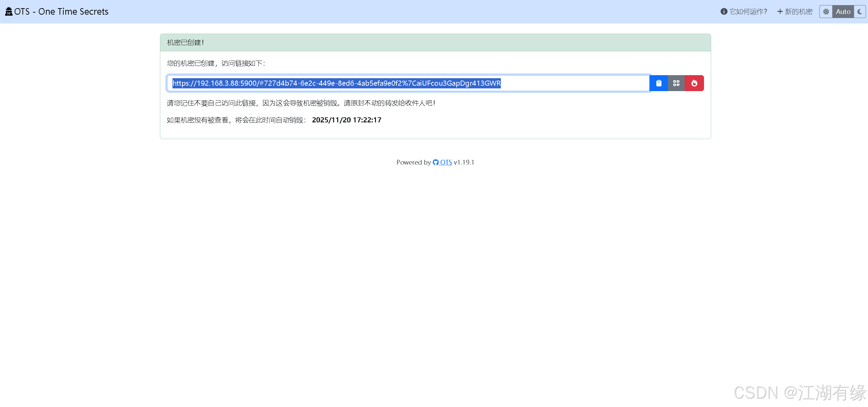This screenshot has height=407, width=868.
Task: Open the 它如何运作? menu item
Action: [x=748, y=12]
